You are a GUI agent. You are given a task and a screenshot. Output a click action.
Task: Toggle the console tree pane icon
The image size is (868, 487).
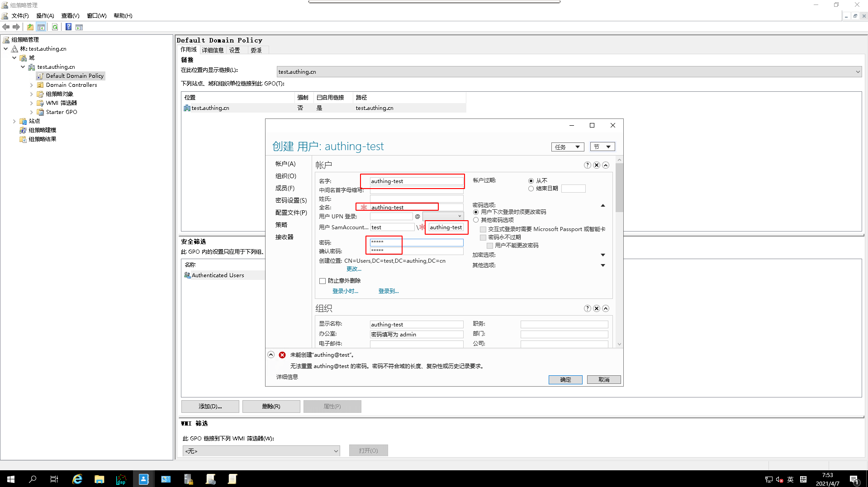pos(41,27)
